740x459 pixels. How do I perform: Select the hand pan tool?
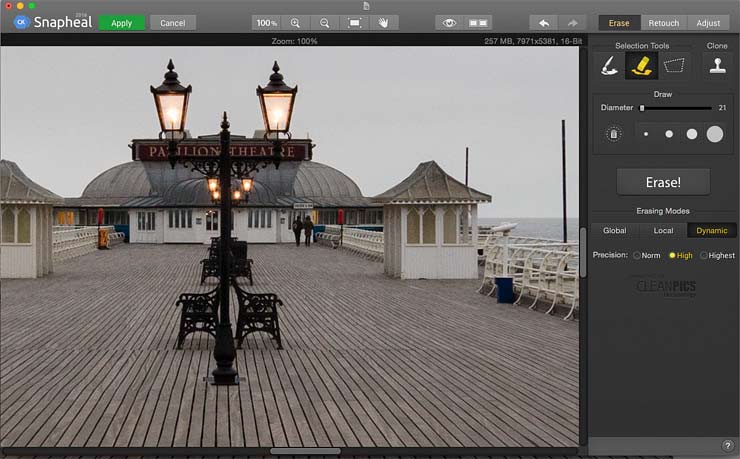coord(383,23)
